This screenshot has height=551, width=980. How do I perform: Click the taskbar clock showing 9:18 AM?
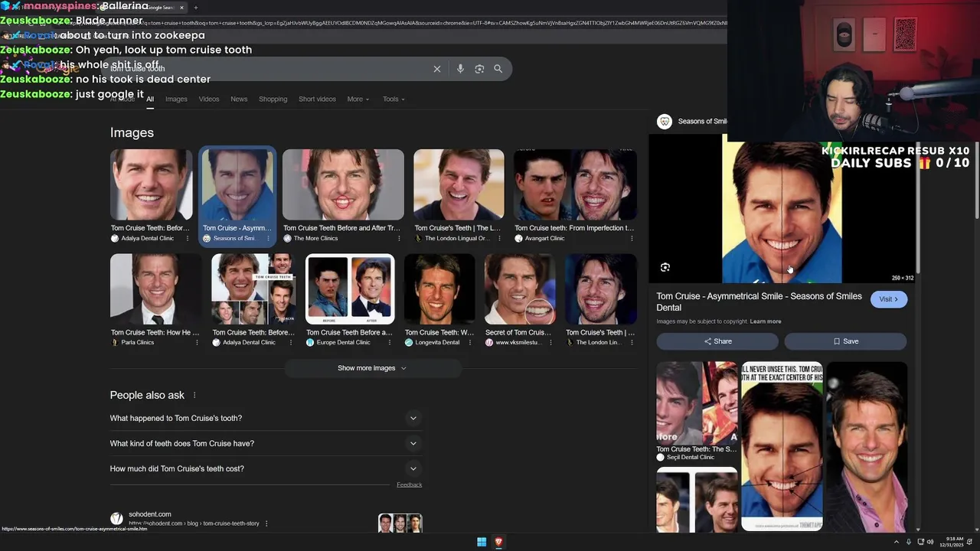point(952,542)
